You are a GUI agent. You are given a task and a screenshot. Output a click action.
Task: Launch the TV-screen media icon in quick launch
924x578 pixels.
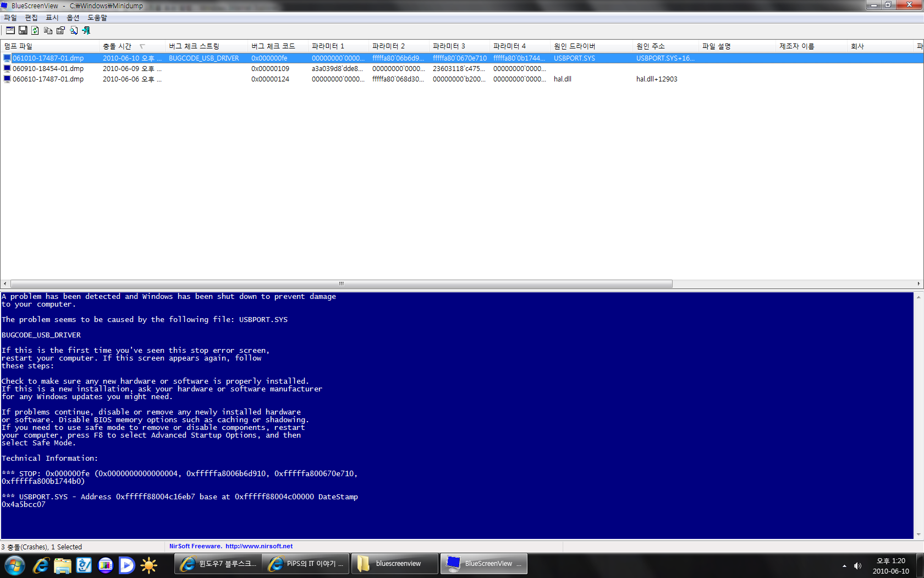105,565
